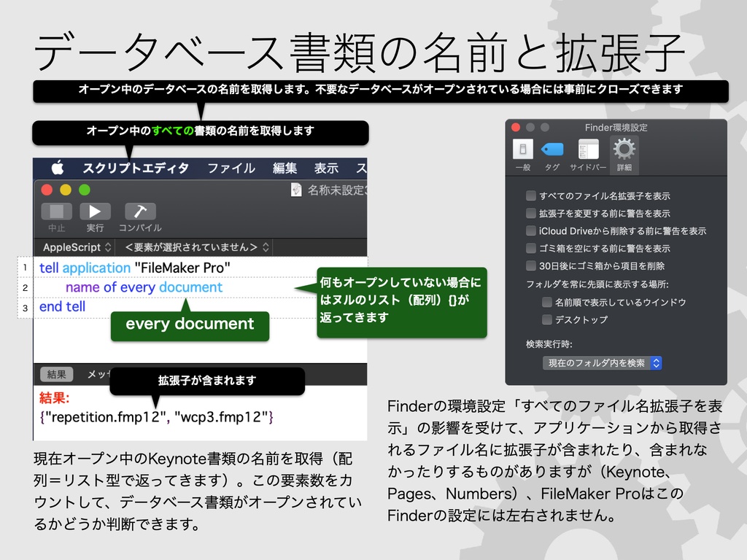Click the 結果 button in Script Editor
This screenshot has height=560, width=747.
tap(56, 374)
